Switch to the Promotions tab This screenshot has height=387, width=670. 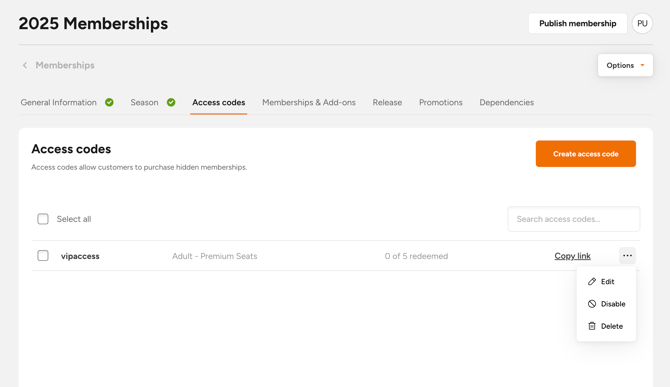coord(441,103)
